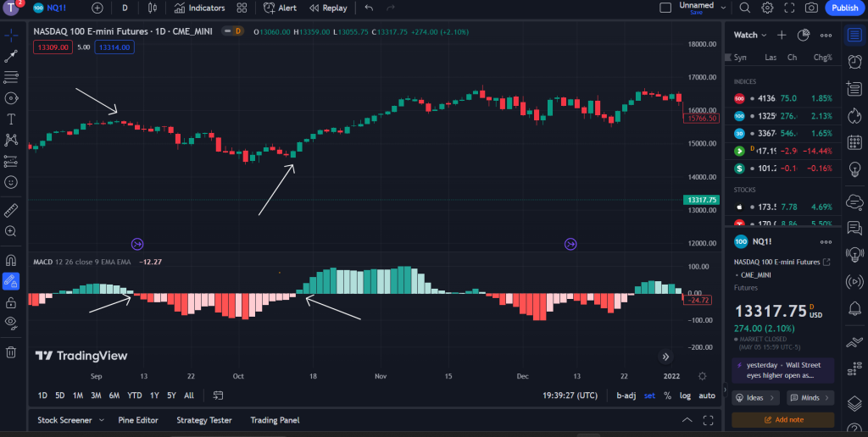868x437 pixels.
Task: Start bar Replay mode
Action: [328, 8]
